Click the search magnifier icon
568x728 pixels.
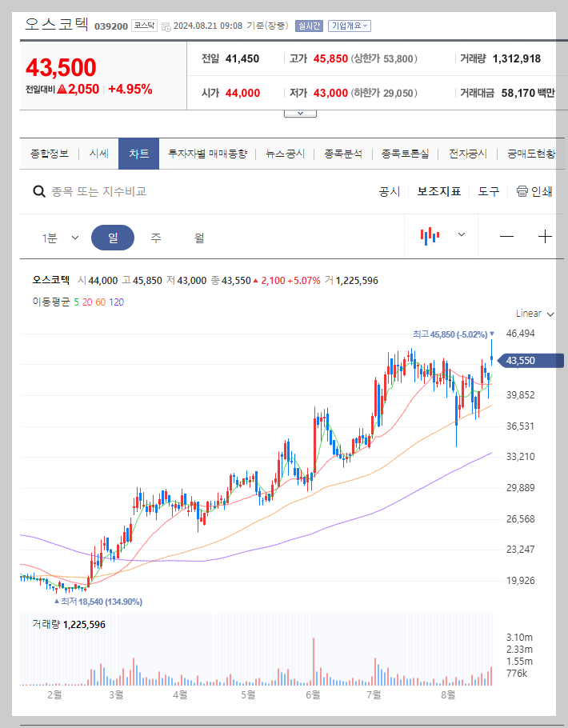[x=38, y=191]
